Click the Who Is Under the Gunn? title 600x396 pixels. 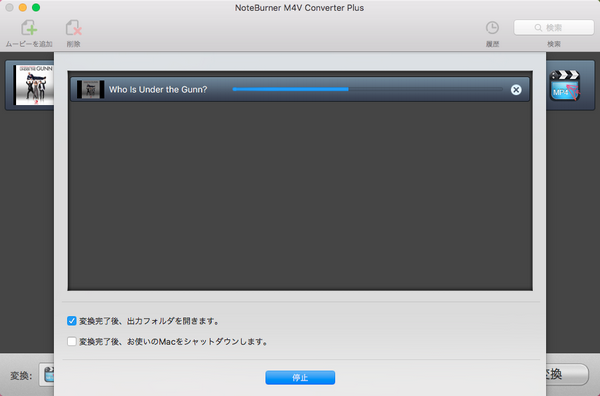[x=158, y=90]
